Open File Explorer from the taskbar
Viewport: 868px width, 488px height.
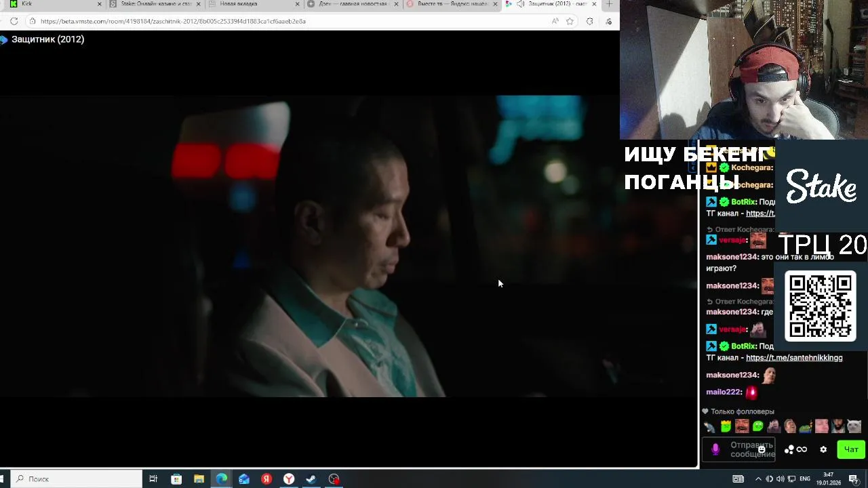[x=199, y=479]
